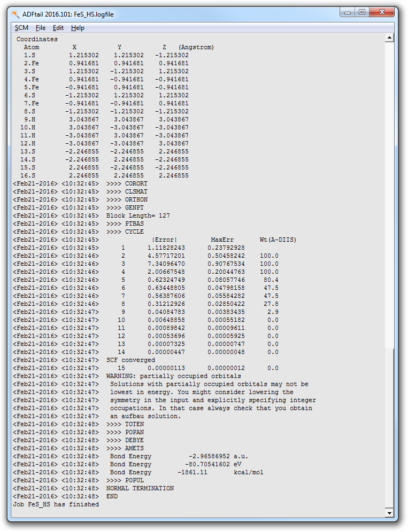
Task: Click error value '7.34096470'
Action: click(166, 264)
